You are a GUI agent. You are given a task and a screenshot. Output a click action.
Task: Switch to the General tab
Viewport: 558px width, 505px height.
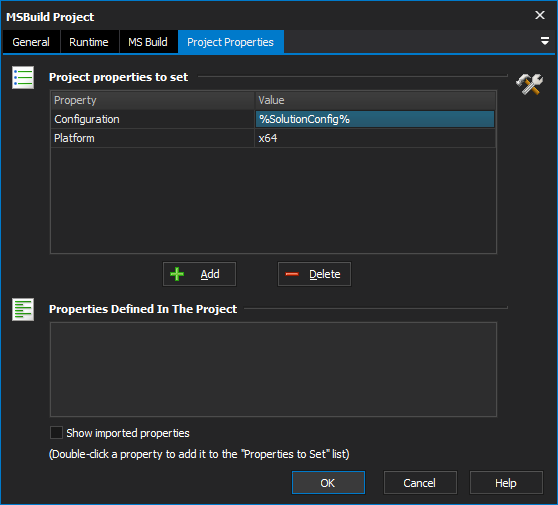click(31, 42)
